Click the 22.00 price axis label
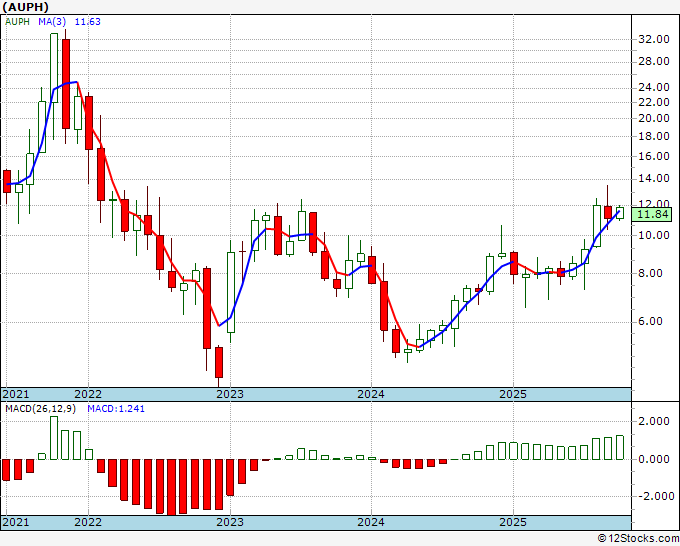Image resolution: width=680 pixels, height=546 pixels. coord(654,102)
